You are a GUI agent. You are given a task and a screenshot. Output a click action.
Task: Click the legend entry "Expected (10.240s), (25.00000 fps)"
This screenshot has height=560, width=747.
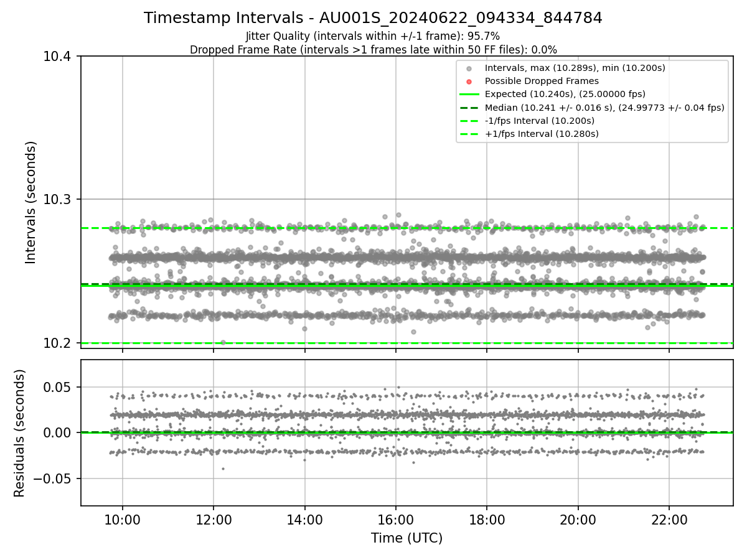565,94
